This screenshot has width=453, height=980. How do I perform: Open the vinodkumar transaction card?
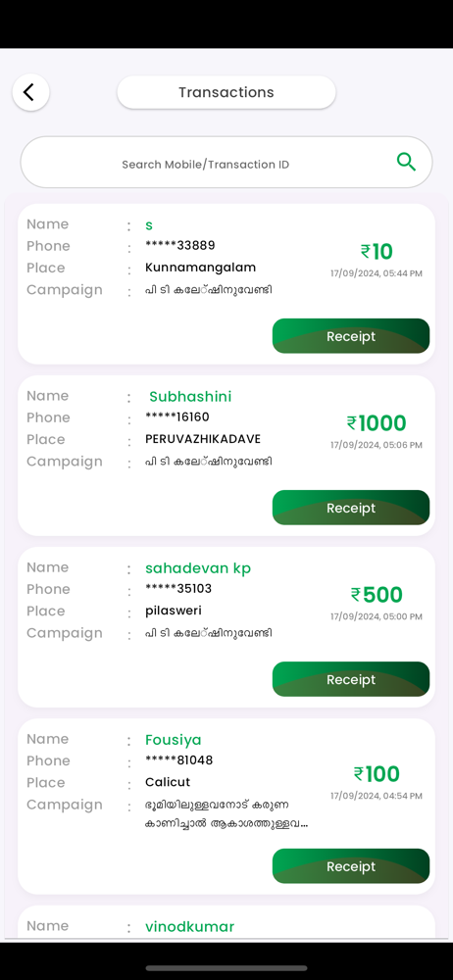point(226,922)
